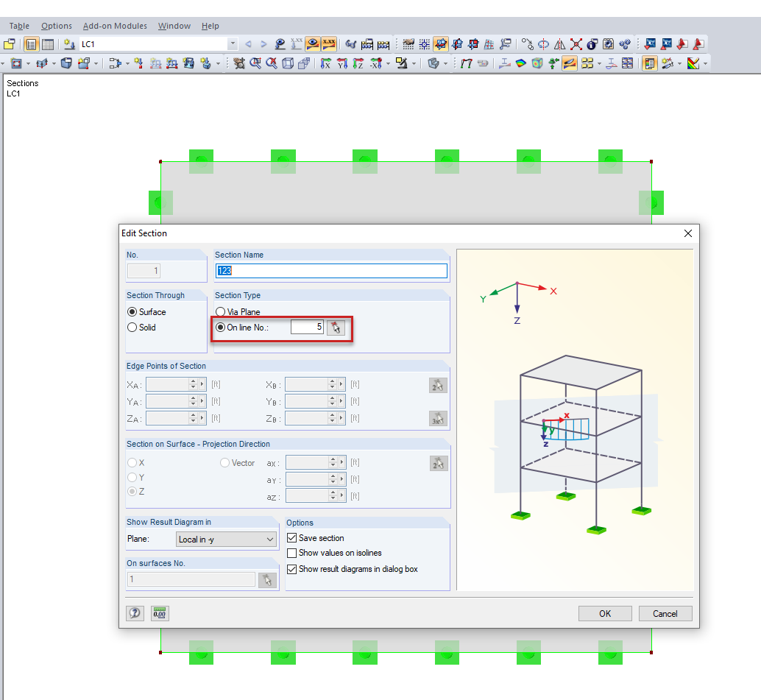Disable the Save section checkbox
This screenshot has height=700, width=761.
[x=291, y=538]
